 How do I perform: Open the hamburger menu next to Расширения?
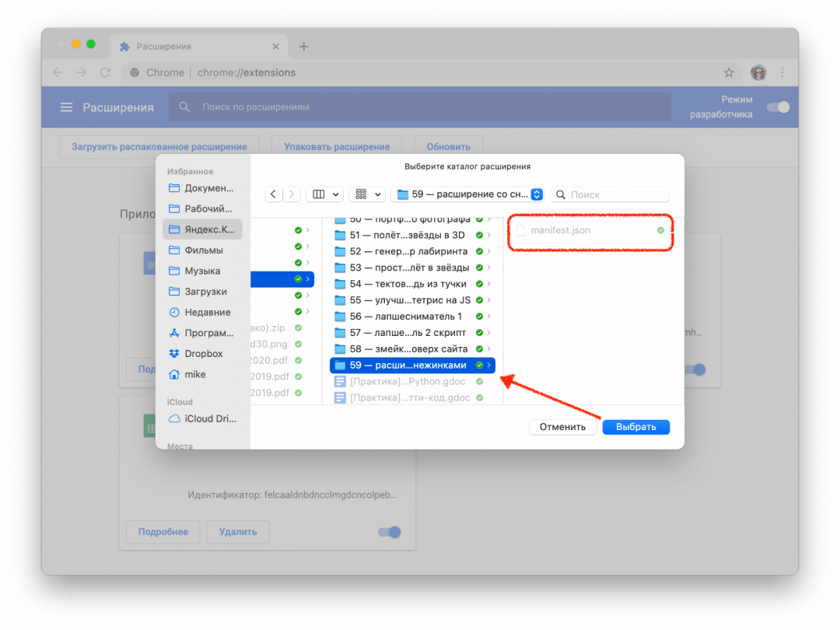(66, 107)
